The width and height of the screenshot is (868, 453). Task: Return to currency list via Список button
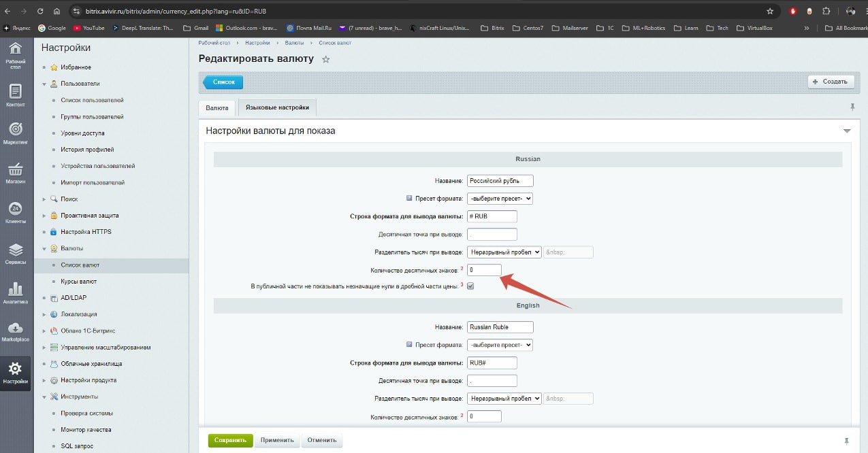[223, 82]
